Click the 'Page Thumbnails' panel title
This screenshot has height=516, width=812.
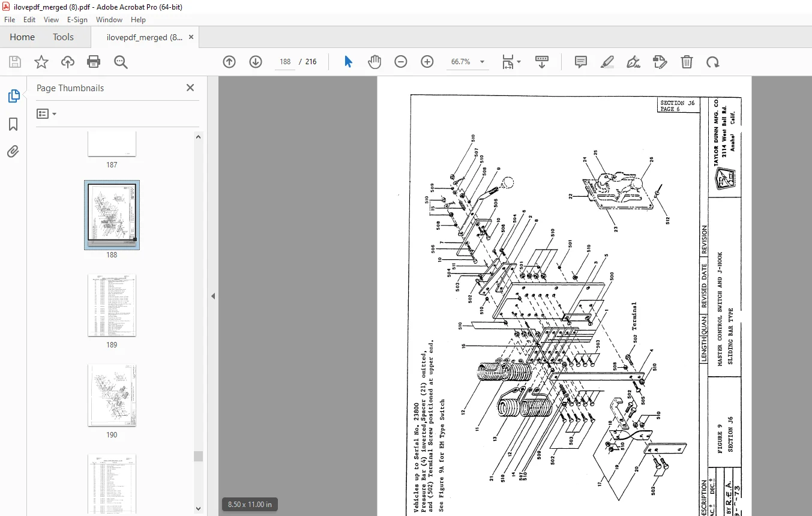[x=70, y=88]
